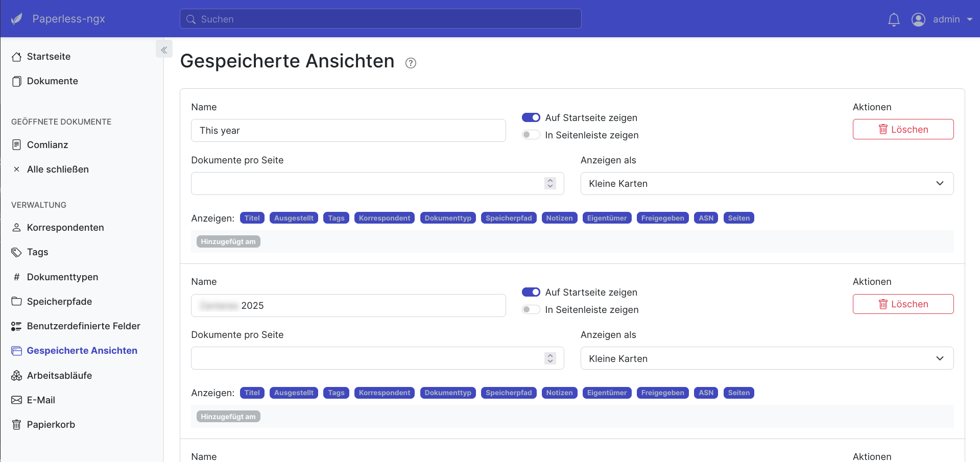Delete the 'This year' view with Löschen
Image resolution: width=980 pixels, height=462 pixels.
[x=903, y=129]
